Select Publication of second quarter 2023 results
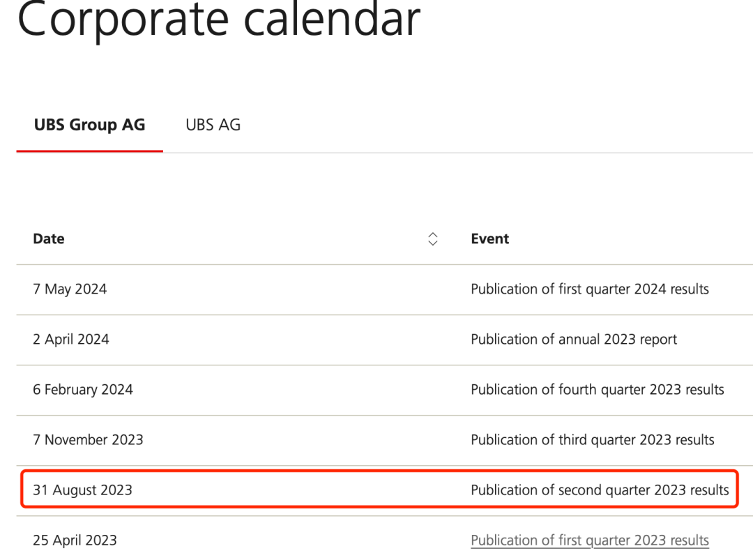The width and height of the screenshot is (753, 560). point(600,490)
